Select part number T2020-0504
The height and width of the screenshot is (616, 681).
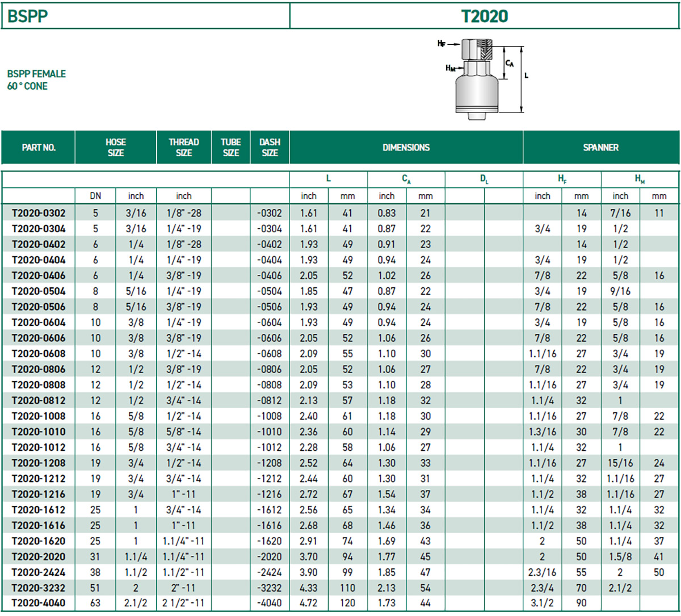coord(39,291)
